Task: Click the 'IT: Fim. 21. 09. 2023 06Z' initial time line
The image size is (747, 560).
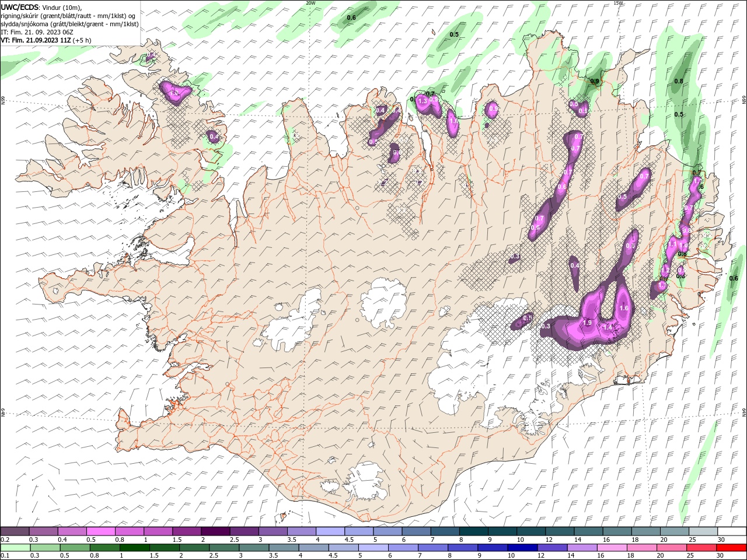Action: click(36, 32)
